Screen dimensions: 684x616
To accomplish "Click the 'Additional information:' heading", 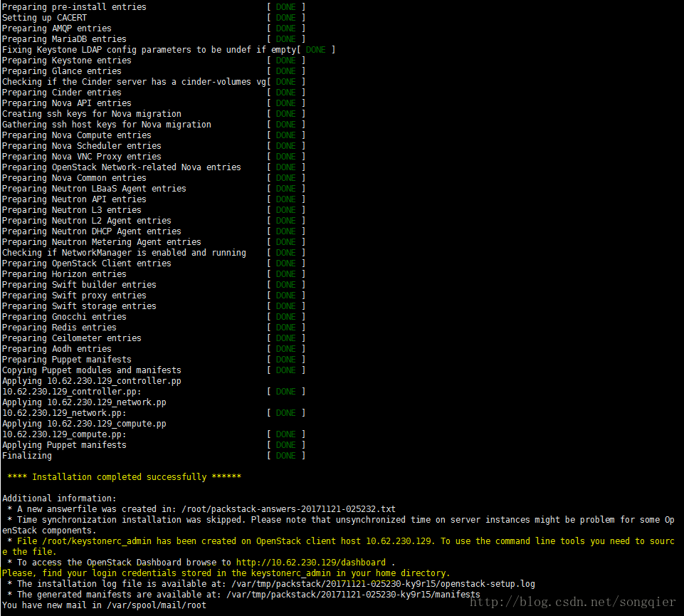I will [59, 499].
